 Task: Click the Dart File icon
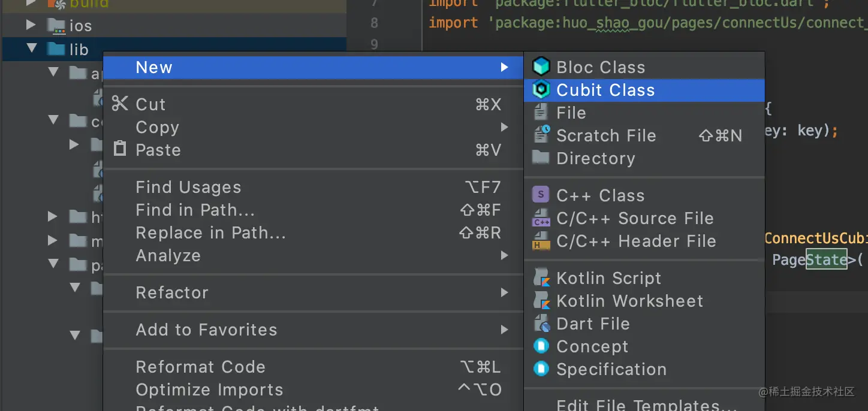tap(541, 324)
